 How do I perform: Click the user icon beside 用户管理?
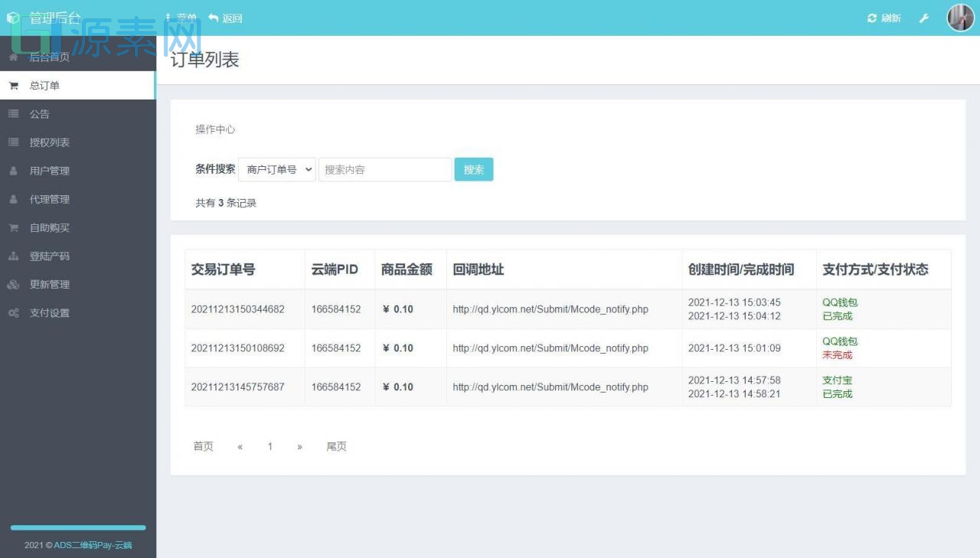pyautogui.click(x=13, y=171)
